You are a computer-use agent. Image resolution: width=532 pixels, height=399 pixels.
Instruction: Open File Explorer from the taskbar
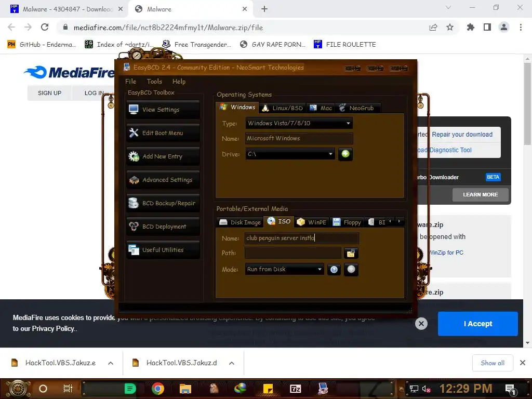coord(185,389)
